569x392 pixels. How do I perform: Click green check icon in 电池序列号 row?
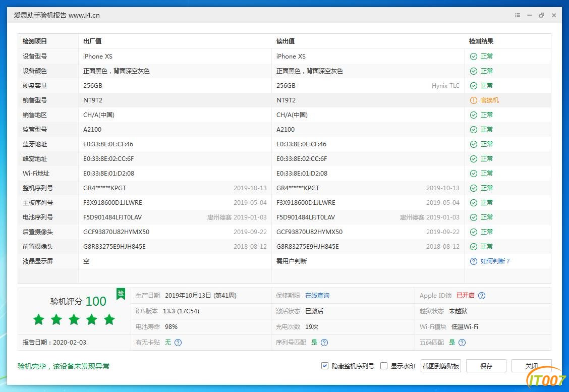(474, 217)
